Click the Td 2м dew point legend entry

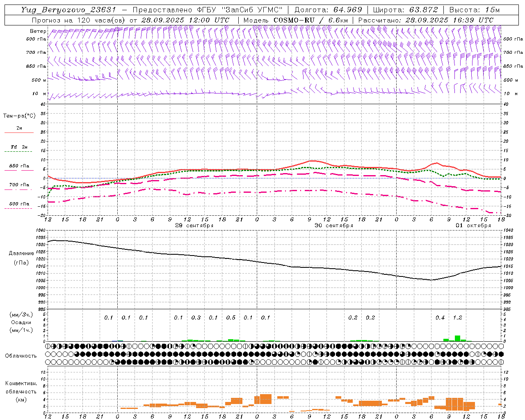pos(19,147)
